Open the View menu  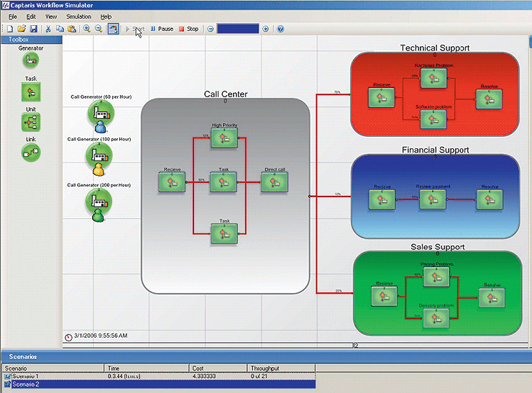point(51,16)
